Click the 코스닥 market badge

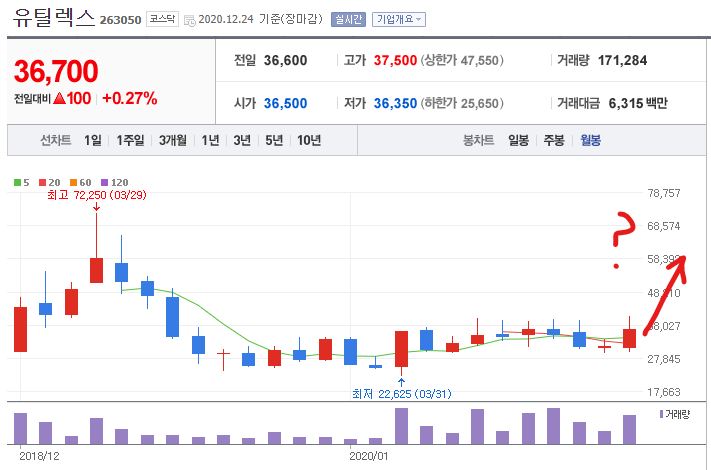(162, 19)
